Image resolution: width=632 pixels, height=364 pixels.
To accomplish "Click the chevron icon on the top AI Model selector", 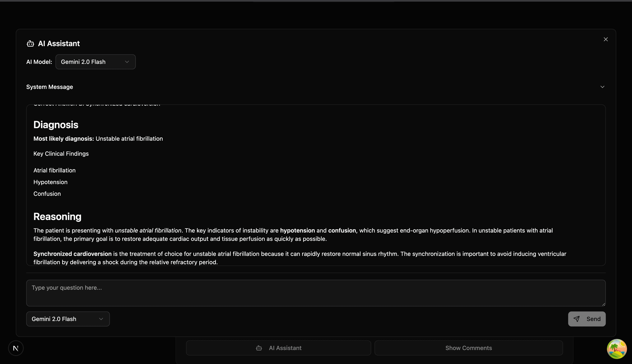I will 127,62.
